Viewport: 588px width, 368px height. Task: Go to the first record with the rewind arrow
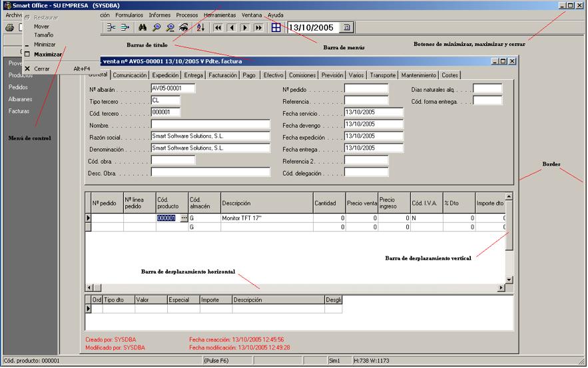218,28
